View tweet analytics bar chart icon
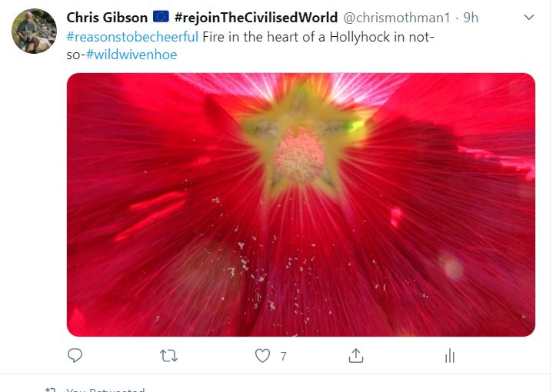 coord(450,356)
